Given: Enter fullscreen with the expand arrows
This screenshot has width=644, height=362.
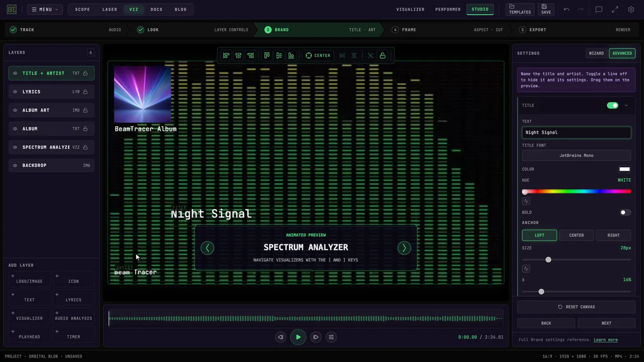Looking at the screenshot, I should pos(615,10).
